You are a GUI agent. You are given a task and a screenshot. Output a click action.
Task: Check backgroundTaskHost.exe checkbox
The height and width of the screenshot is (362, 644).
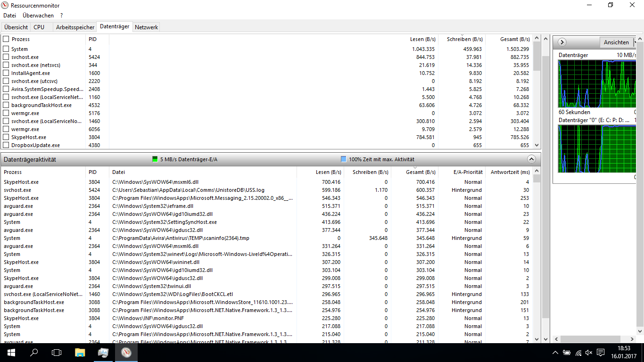point(6,105)
